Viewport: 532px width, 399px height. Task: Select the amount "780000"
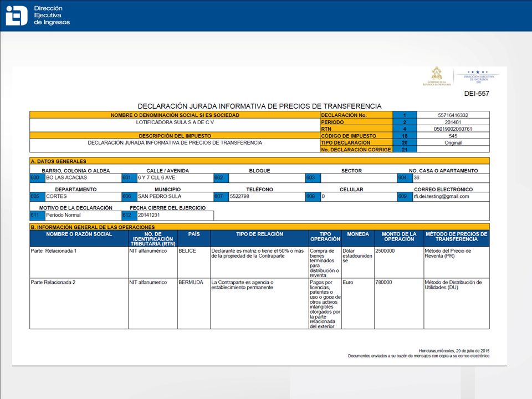coord(383,282)
